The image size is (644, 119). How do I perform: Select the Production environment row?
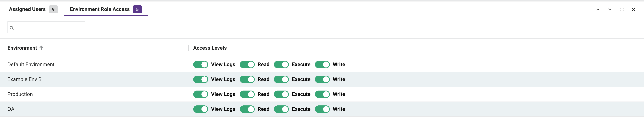[x=20, y=94]
